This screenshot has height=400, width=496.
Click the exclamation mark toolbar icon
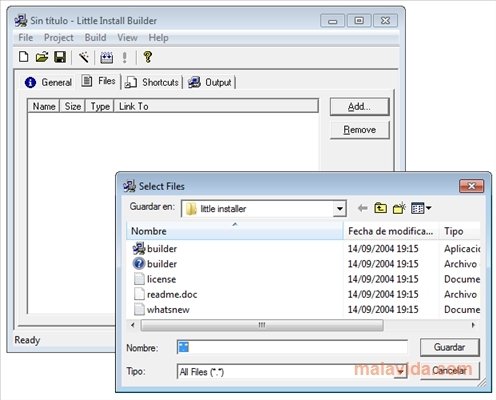coord(124,57)
